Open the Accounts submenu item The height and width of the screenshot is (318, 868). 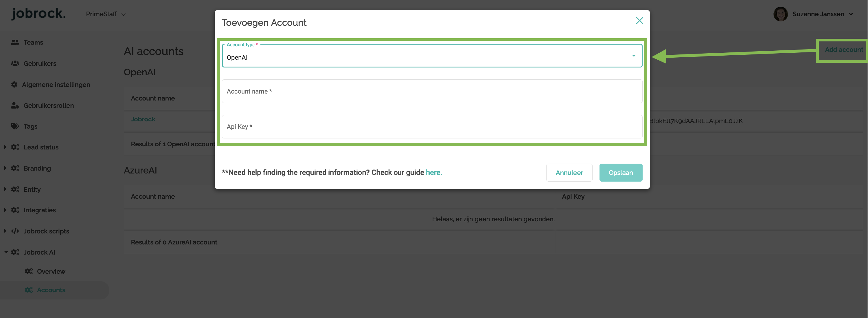(x=51, y=290)
